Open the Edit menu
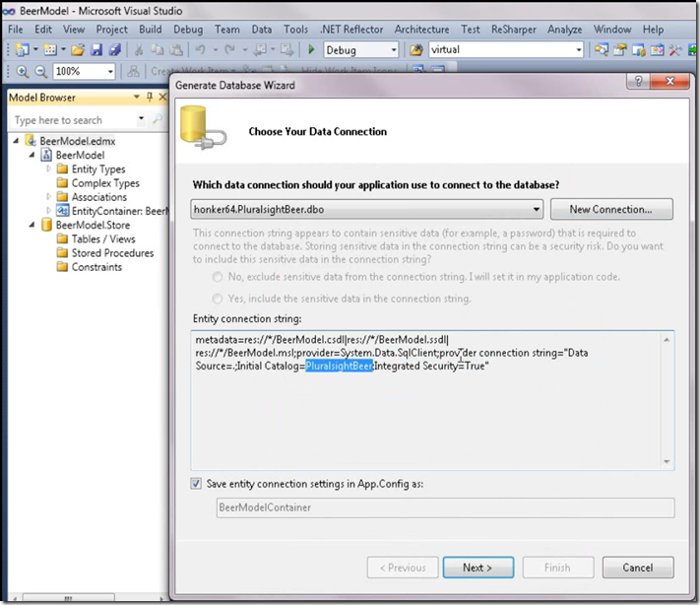 (x=43, y=30)
